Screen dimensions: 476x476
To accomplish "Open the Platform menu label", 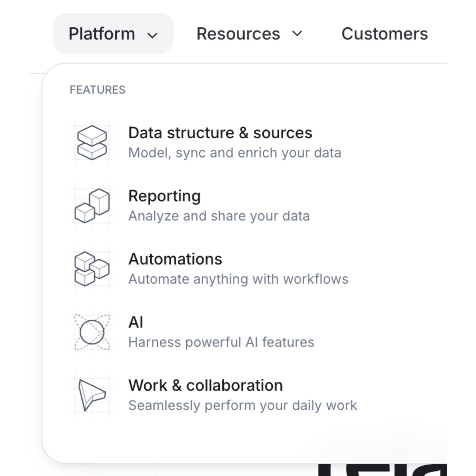I will [102, 34].
